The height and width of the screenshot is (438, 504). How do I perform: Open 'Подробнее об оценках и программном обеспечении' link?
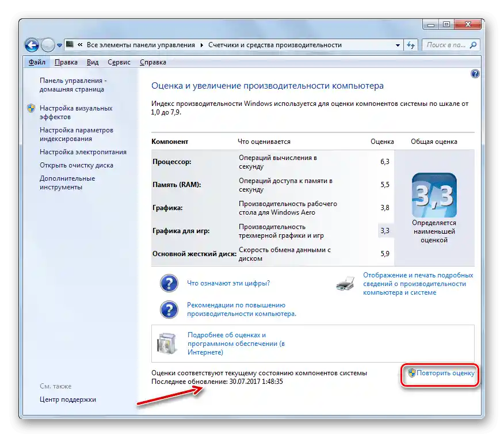[236, 344]
